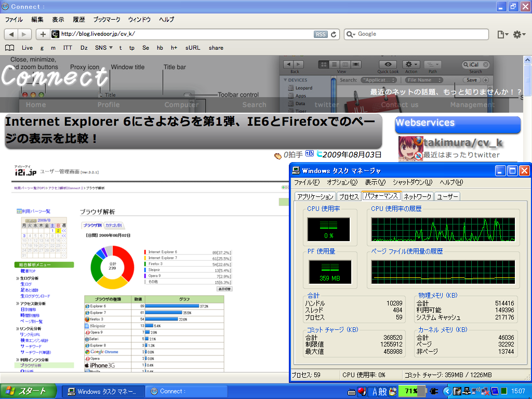The width and height of the screenshot is (532, 399).
Task: Click the Webservices sidebar header
Action: [x=458, y=124]
